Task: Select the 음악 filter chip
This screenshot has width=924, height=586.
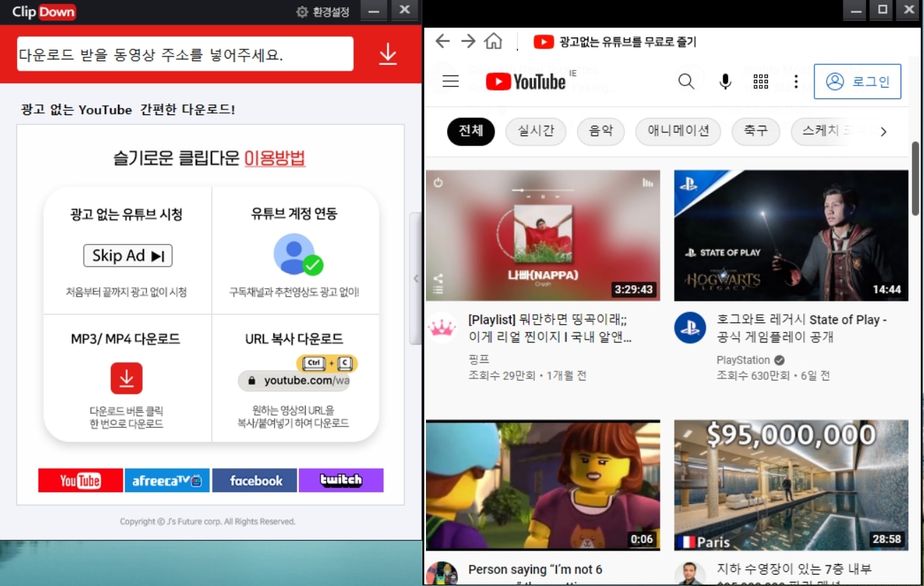Action: (601, 131)
